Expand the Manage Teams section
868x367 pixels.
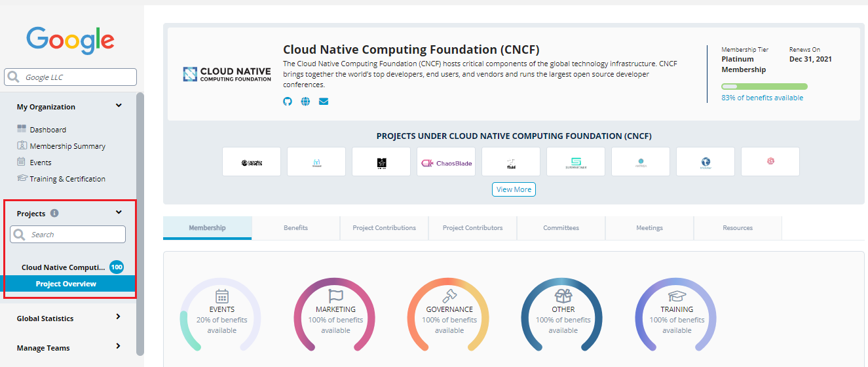tap(118, 347)
